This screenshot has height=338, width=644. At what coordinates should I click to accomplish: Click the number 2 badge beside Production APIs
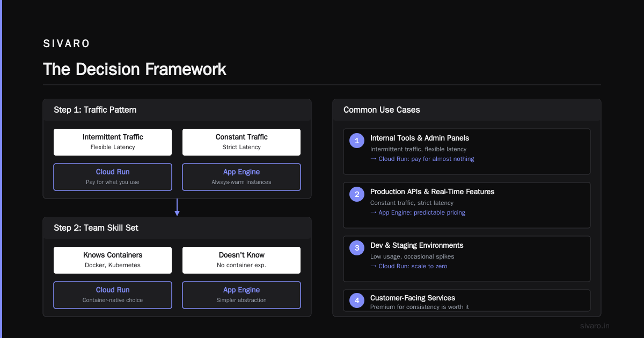tap(357, 195)
